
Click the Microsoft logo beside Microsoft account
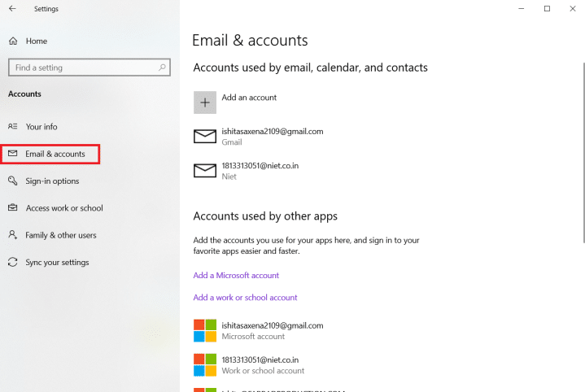205,330
